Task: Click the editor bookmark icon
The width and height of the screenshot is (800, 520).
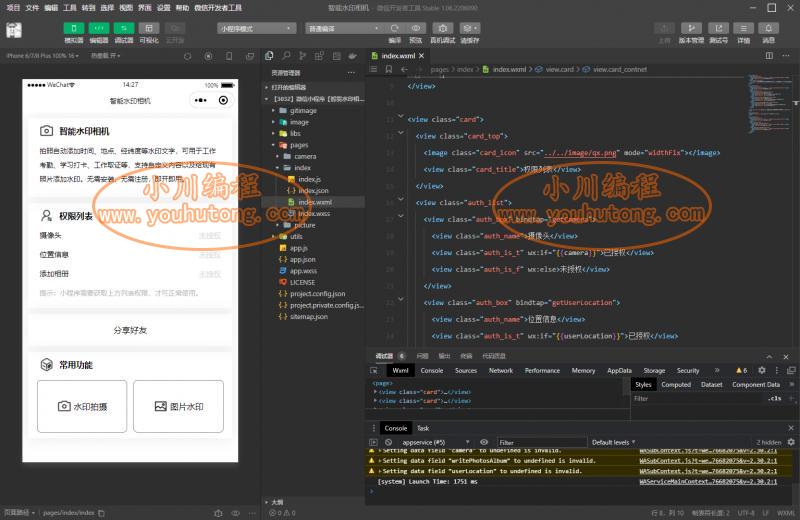Action: [389, 69]
